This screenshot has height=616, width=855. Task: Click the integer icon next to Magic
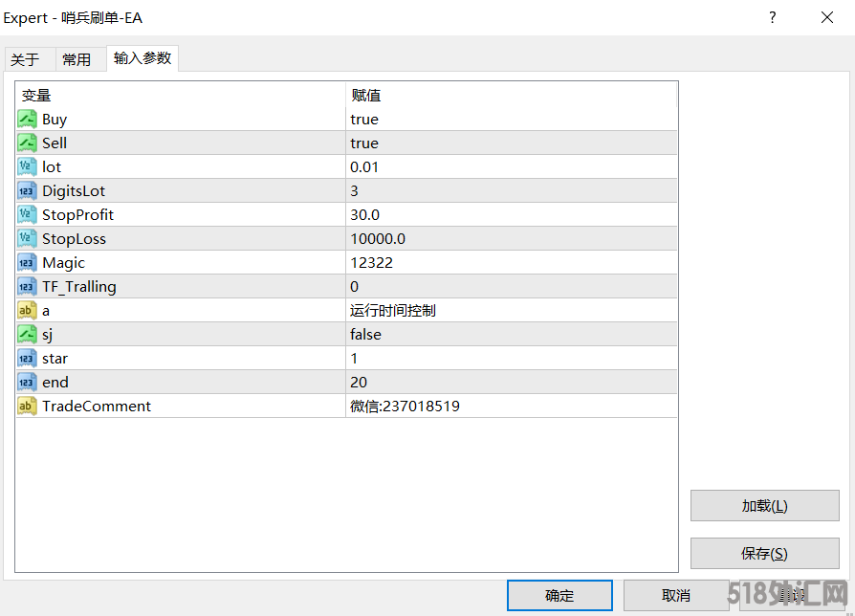tap(27, 263)
